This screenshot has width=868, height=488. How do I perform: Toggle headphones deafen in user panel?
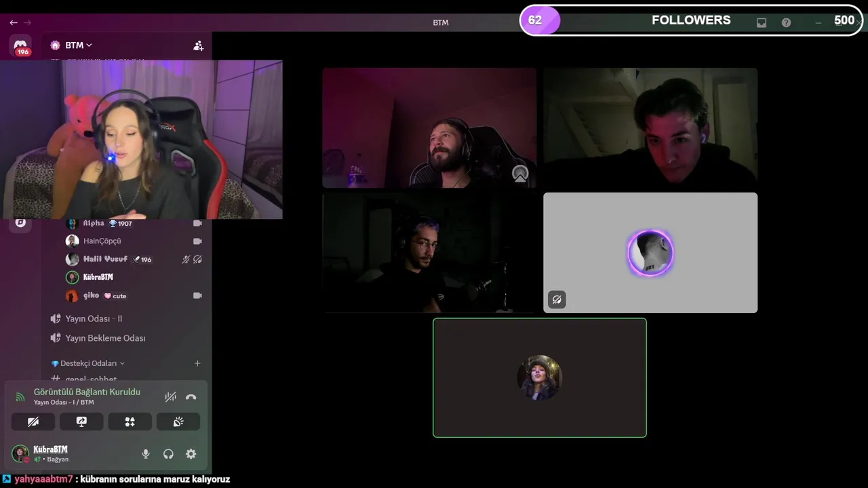pos(168,454)
